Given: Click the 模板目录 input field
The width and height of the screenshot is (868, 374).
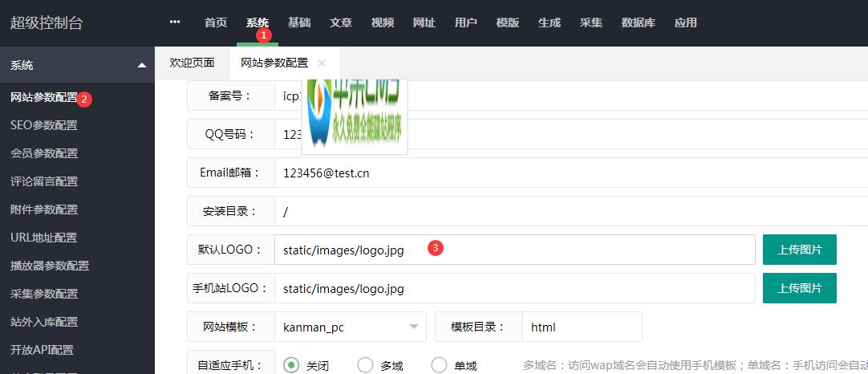Looking at the screenshot, I should (582, 327).
